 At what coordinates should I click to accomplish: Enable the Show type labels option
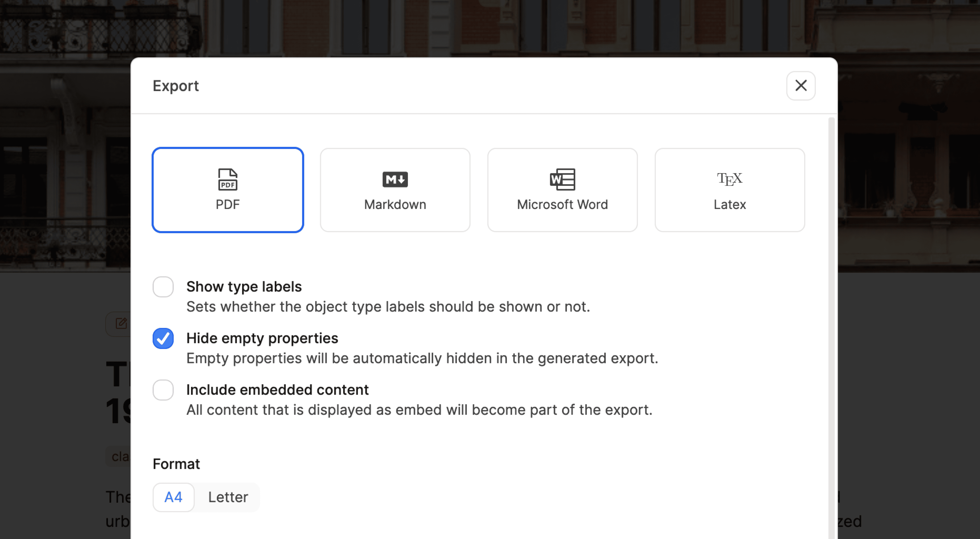(163, 287)
